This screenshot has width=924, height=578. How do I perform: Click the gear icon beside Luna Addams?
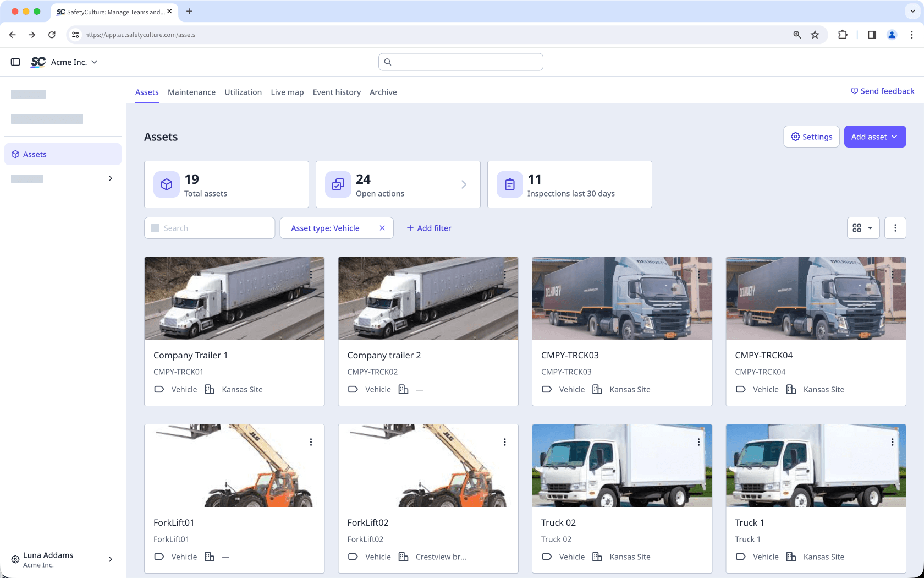15,559
